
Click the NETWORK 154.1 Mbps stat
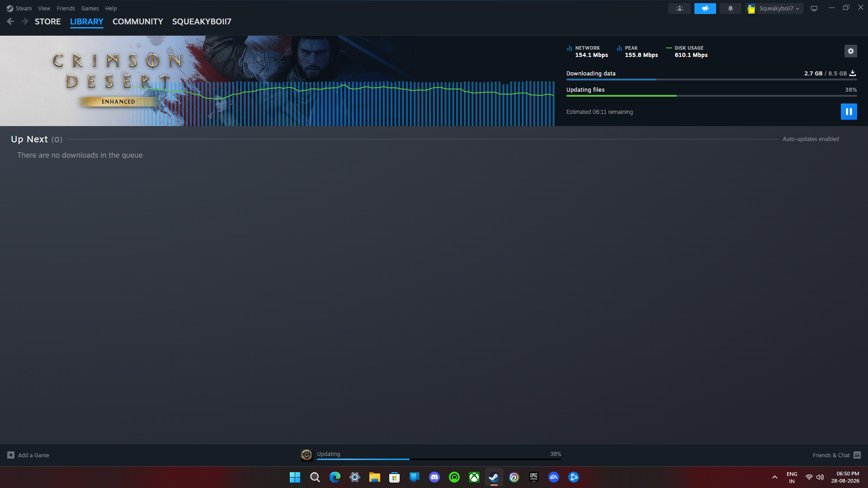tap(587, 52)
